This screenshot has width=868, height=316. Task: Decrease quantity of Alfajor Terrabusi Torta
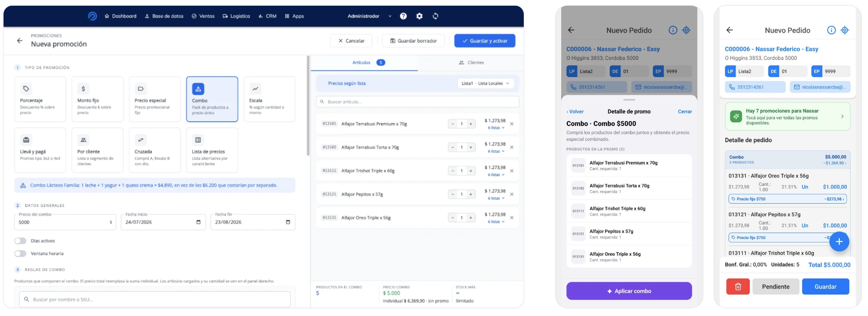pos(452,147)
